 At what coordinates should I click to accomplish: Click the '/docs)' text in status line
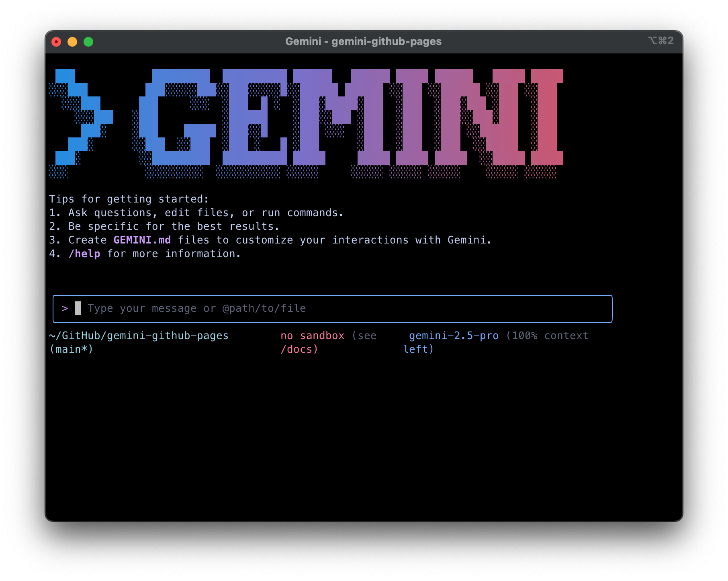coord(299,349)
